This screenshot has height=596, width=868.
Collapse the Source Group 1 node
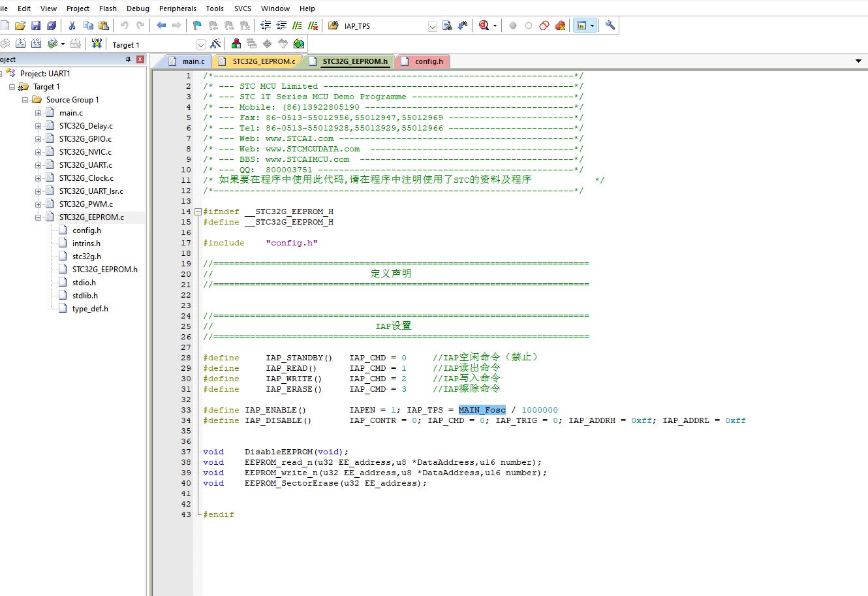[x=25, y=100]
